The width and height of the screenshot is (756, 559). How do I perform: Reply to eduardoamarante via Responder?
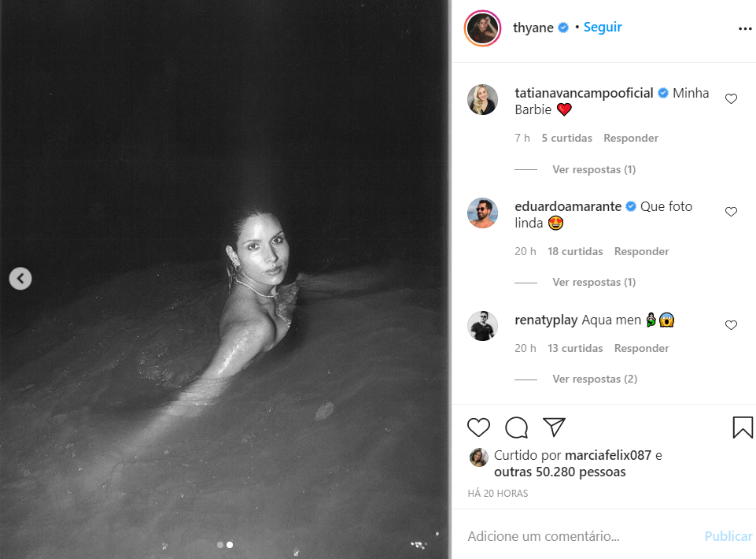[641, 251]
